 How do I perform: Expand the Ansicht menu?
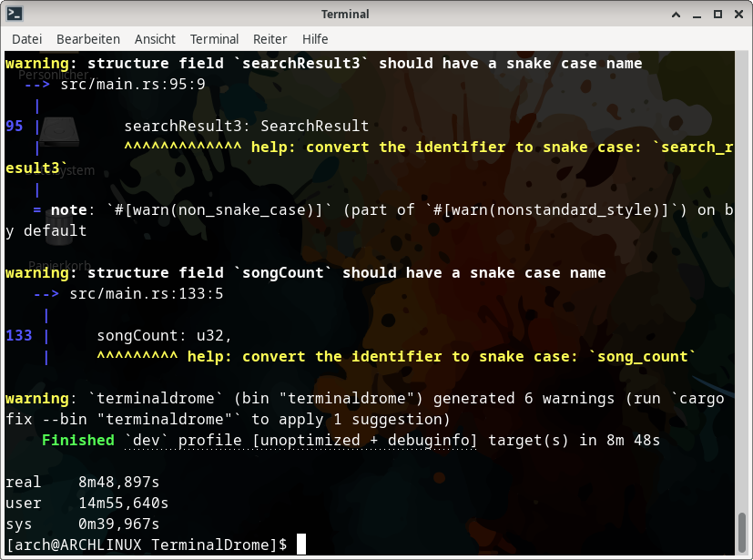[155, 39]
